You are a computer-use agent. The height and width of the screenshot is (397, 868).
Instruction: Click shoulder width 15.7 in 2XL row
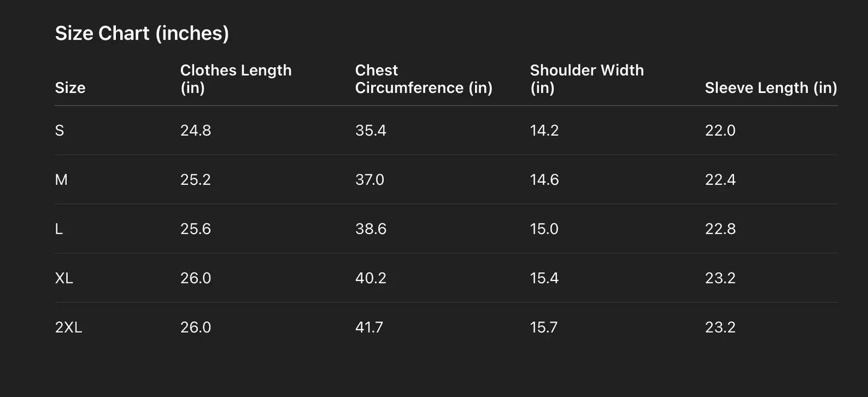coord(544,327)
